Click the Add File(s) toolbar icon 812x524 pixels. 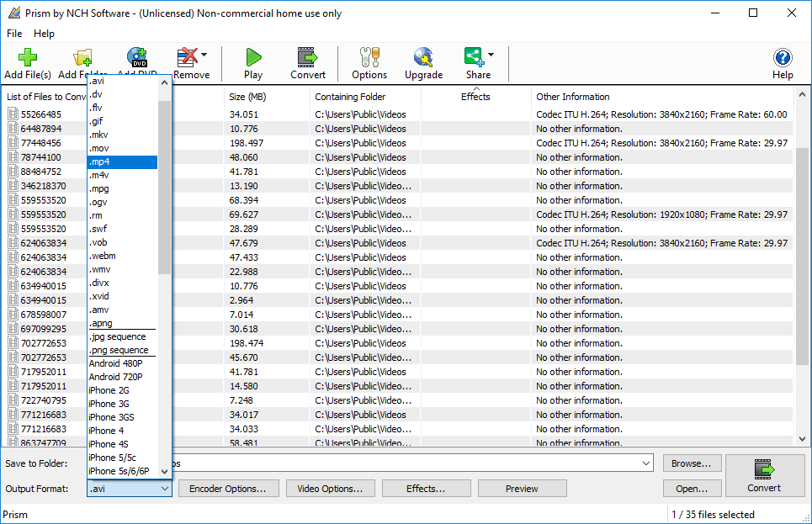coord(28,57)
